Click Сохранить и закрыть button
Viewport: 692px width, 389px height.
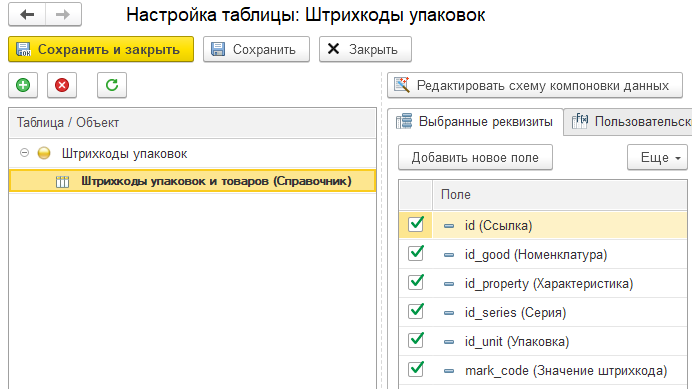(x=101, y=49)
